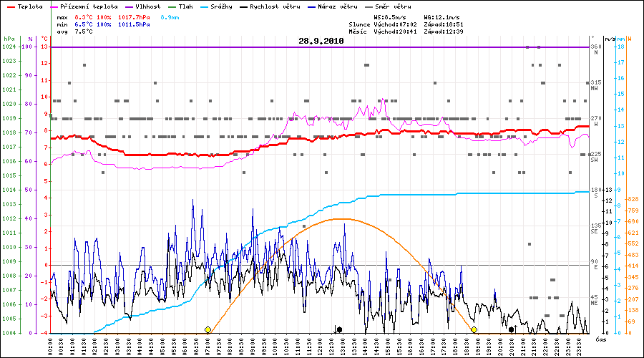Click the yellow sunrise marker near 07:00
The height and width of the screenshot is (358, 644).
coord(208,329)
